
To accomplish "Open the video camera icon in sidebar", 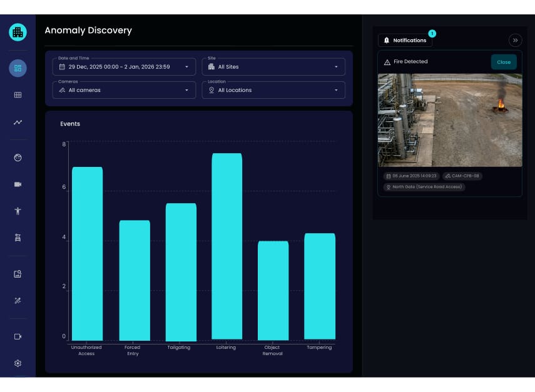I will [x=18, y=184].
